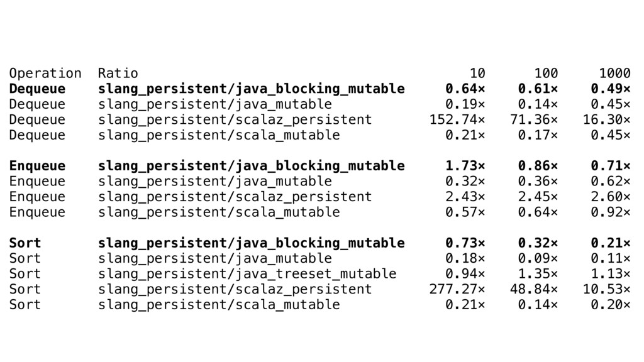Click the 2.60× Enqueue value

pos(610,197)
